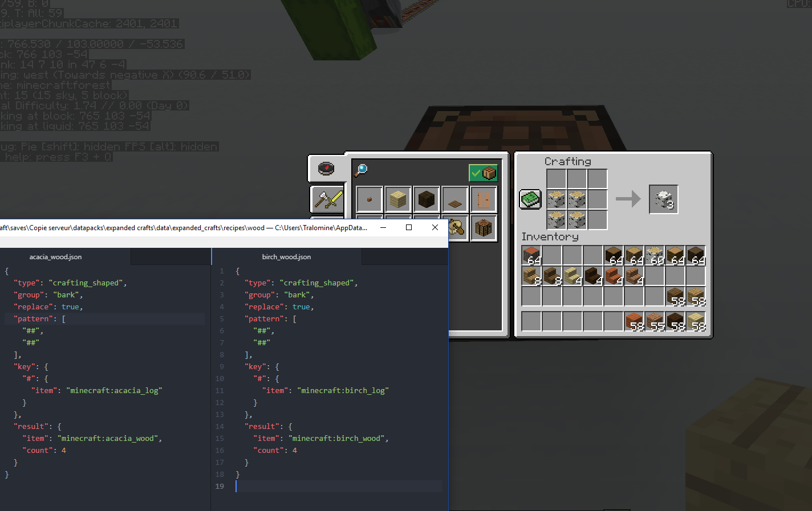The width and height of the screenshot is (812, 511).
Task: Select the wooden button recipe
Action: pos(369,200)
